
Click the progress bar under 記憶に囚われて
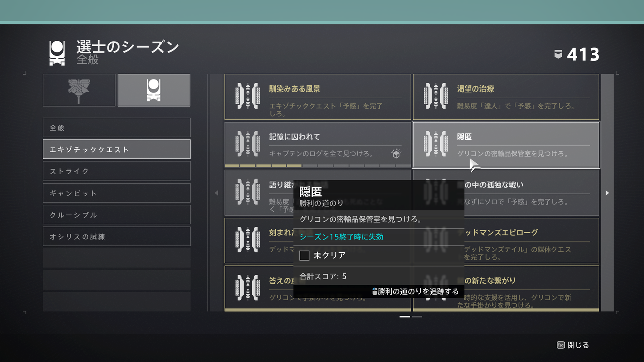point(317,166)
